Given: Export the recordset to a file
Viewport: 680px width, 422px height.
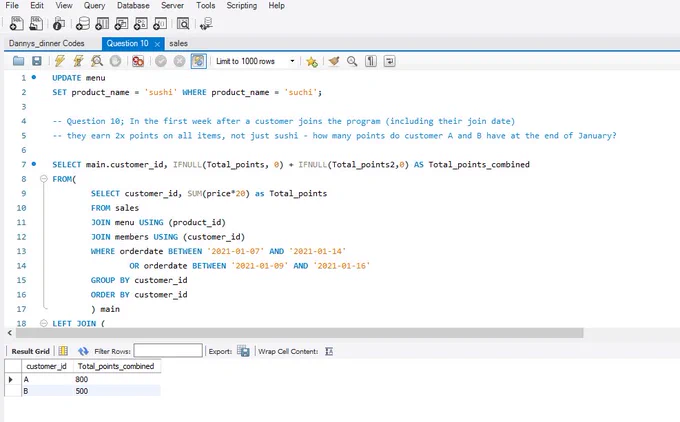Looking at the screenshot, I should (x=243, y=351).
